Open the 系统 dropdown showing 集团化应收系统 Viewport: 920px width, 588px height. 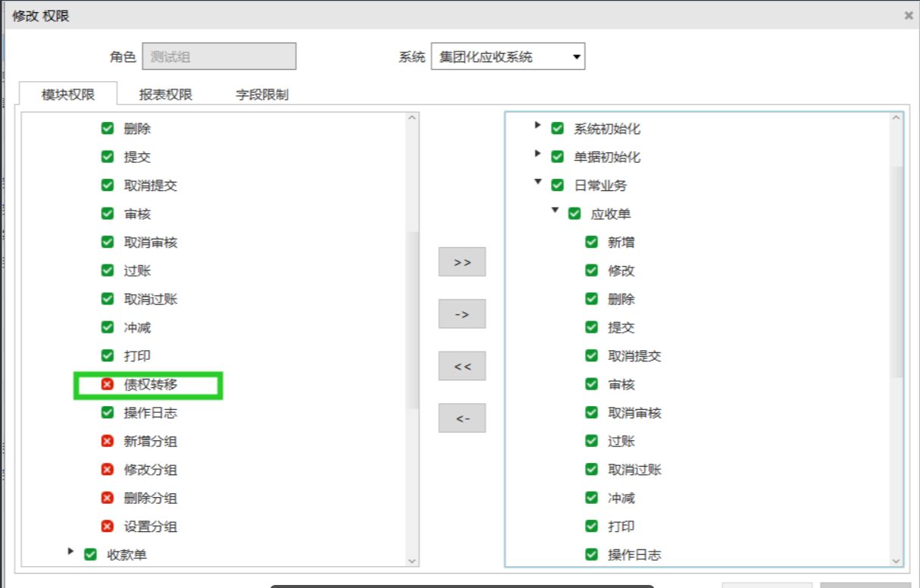508,57
